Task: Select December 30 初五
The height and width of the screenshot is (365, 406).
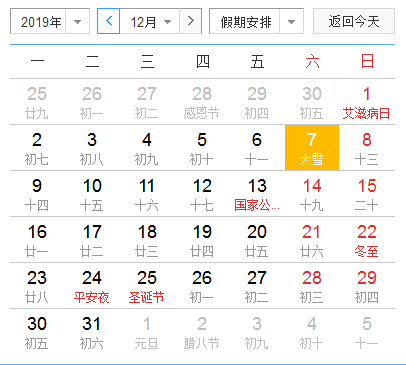Action: (37, 332)
